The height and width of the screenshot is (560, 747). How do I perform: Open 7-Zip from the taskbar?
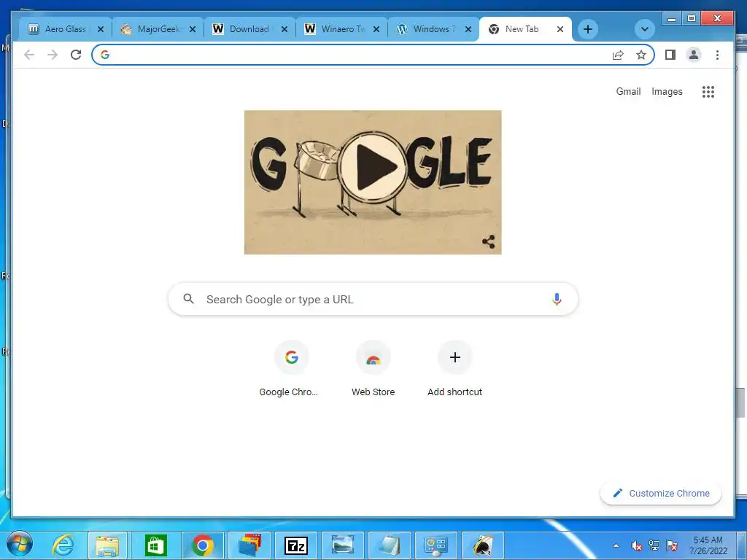point(295,545)
